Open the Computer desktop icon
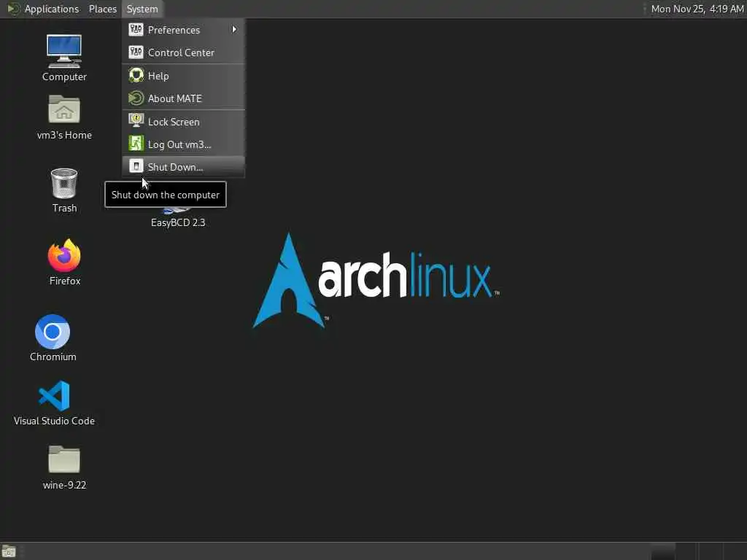Viewport: 747px width, 560px height. pos(64,52)
